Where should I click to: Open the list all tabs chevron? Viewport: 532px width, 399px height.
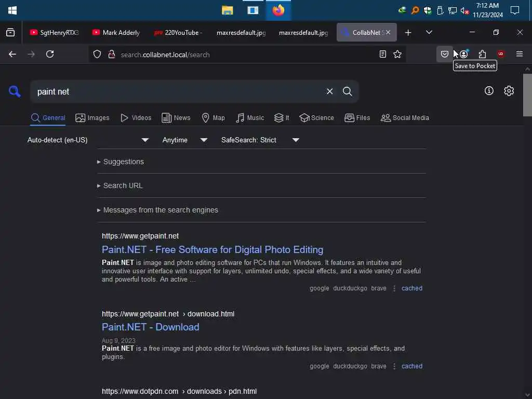point(429,32)
